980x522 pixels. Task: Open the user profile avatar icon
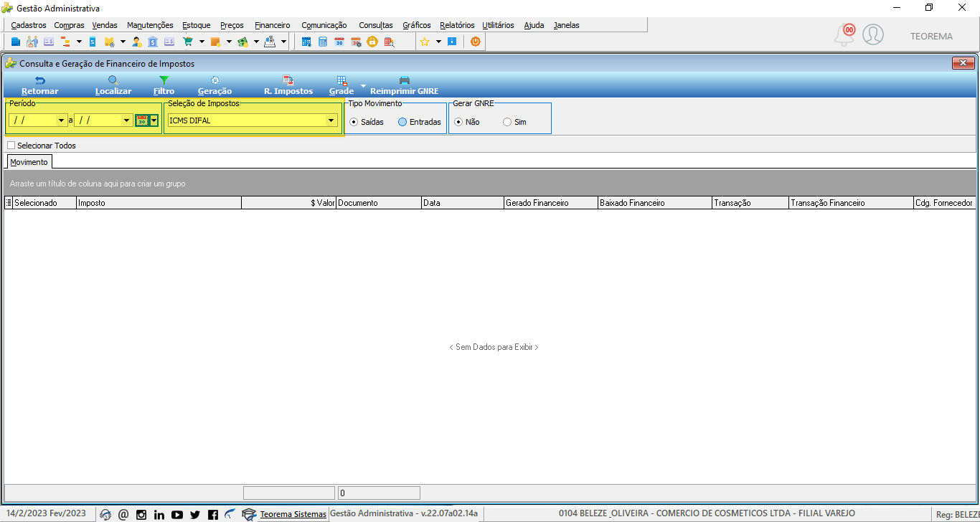pos(873,34)
